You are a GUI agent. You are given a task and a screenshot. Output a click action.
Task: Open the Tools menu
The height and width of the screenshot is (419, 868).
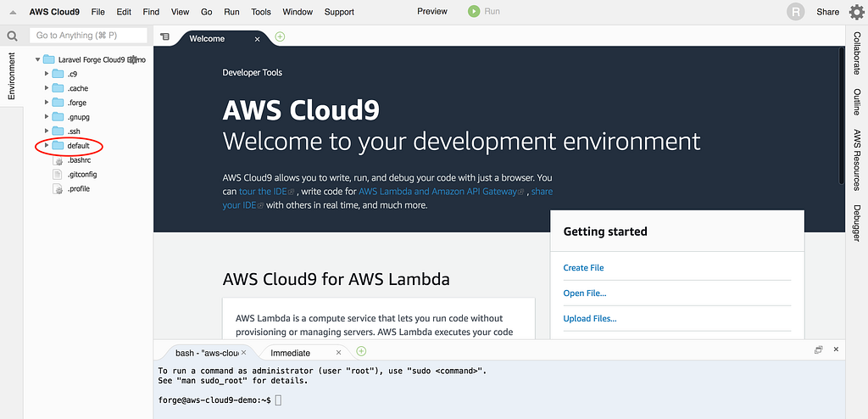pyautogui.click(x=261, y=12)
